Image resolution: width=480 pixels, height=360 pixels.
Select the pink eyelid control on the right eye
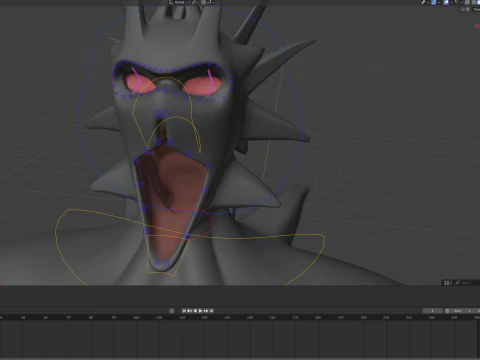pyautogui.click(x=210, y=82)
